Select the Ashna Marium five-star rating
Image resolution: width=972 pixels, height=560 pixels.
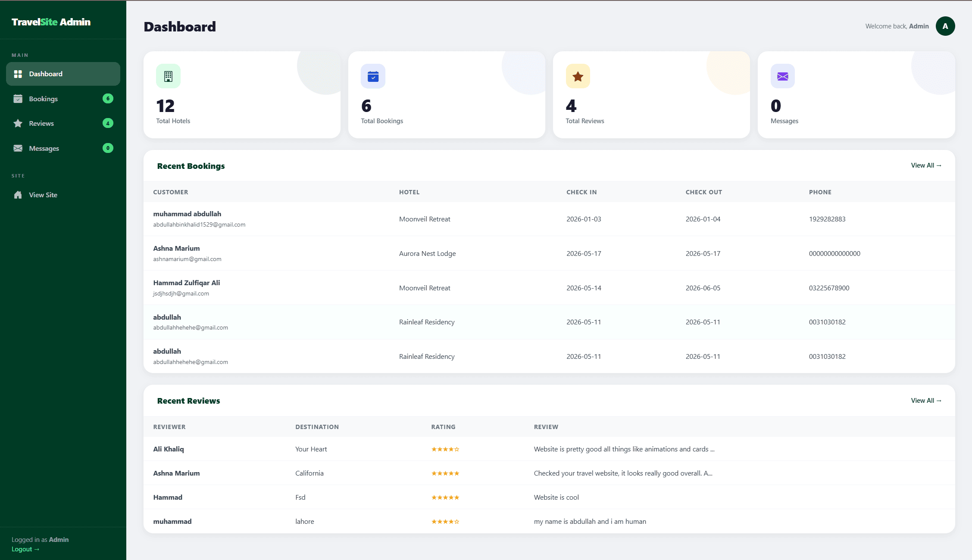445,473
